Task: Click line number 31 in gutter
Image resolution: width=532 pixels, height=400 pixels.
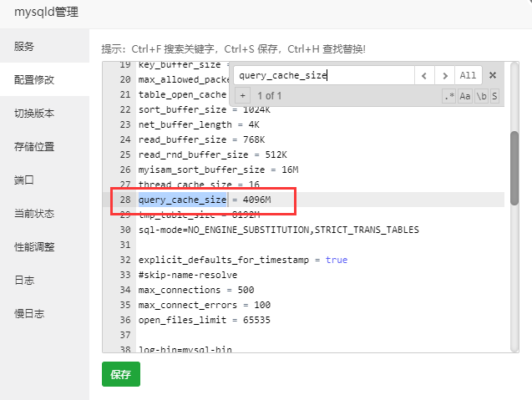Action: 125,245
